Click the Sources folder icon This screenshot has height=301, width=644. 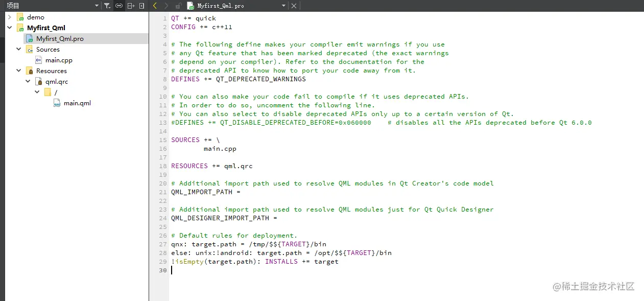point(30,49)
